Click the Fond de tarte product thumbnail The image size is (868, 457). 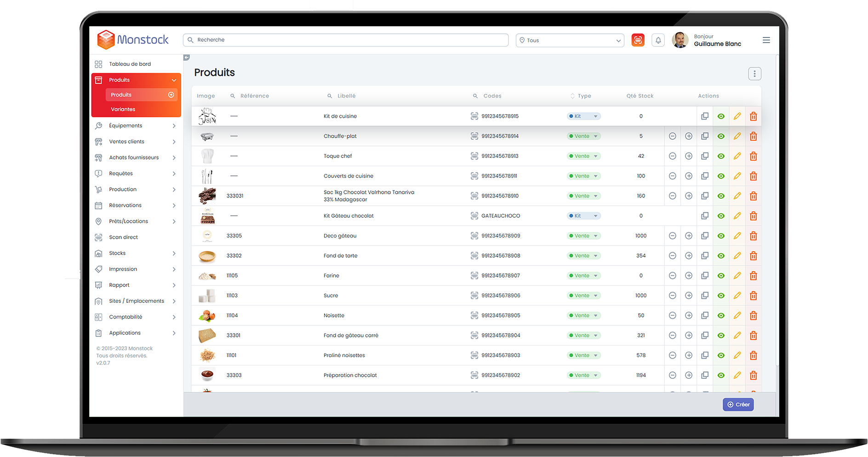pos(207,256)
